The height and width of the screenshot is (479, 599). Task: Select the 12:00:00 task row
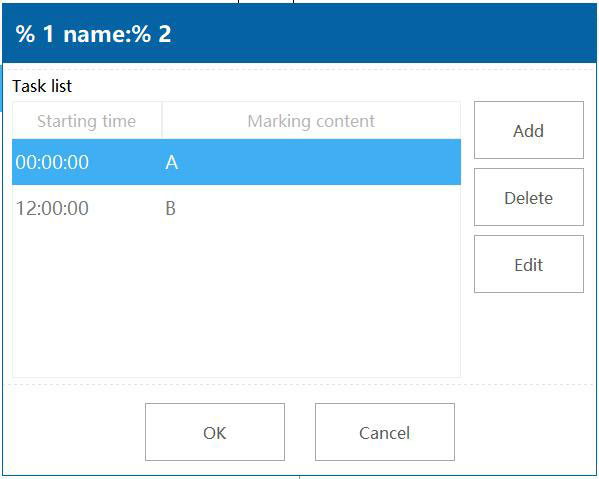pyautogui.click(x=236, y=208)
